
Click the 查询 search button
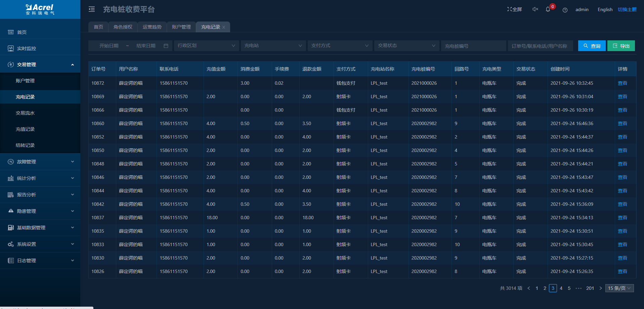pyautogui.click(x=592, y=46)
